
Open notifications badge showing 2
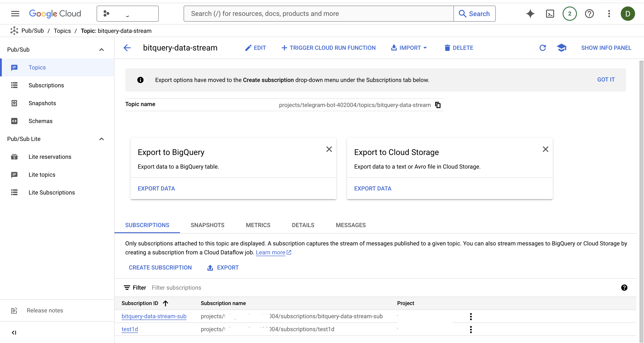(x=570, y=13)
